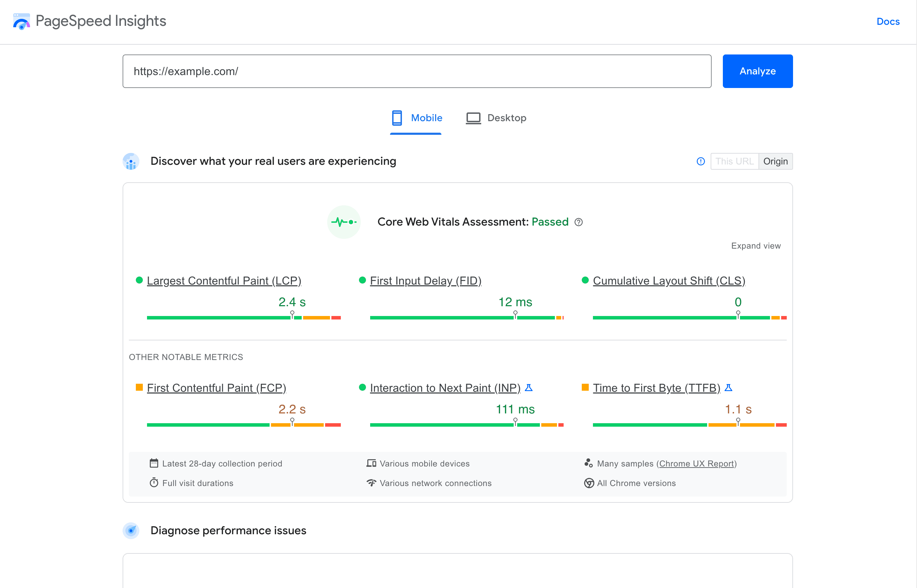Viewport: 917px width, 588px height.
Task: Click the FID value 12 ms
Action: click(515, 302)
